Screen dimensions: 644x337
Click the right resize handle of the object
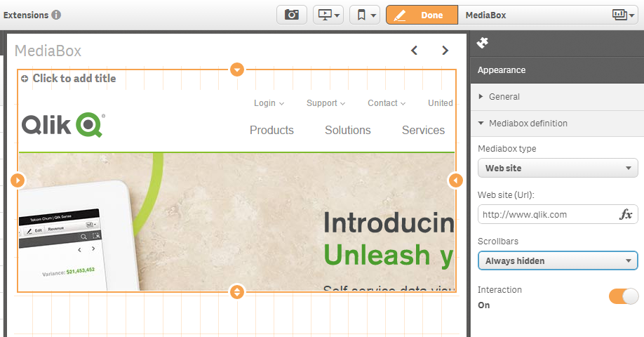455,180
